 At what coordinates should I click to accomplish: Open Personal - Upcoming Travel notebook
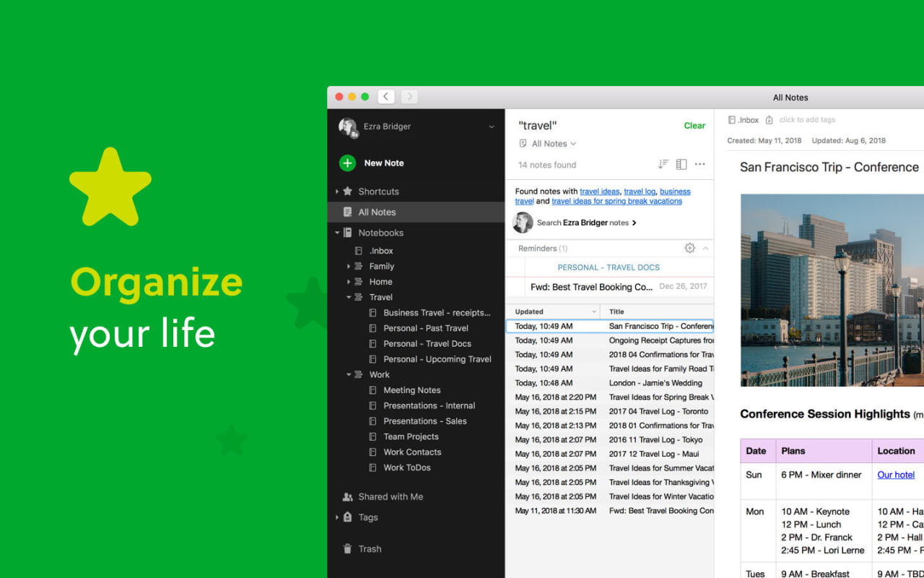[437, 359]
